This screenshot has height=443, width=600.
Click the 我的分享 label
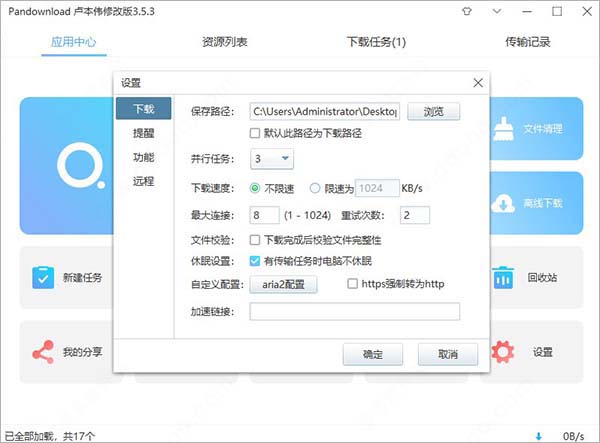click(83, 352)
